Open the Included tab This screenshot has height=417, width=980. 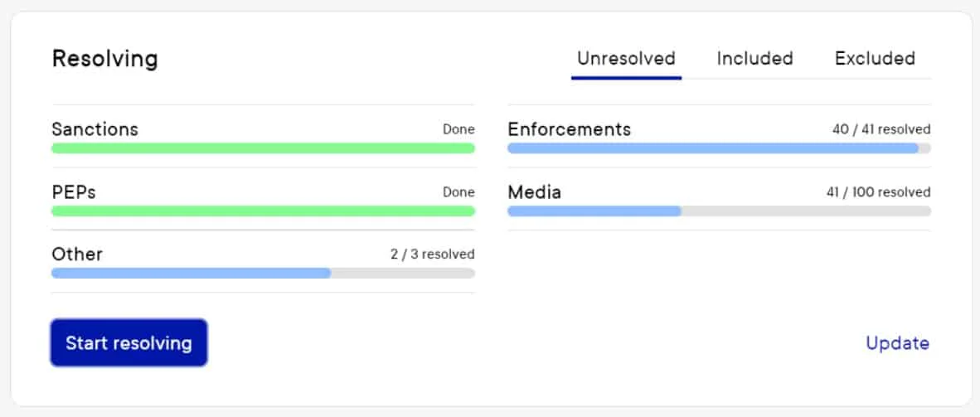pyautogui.click(x=754, y=59)
